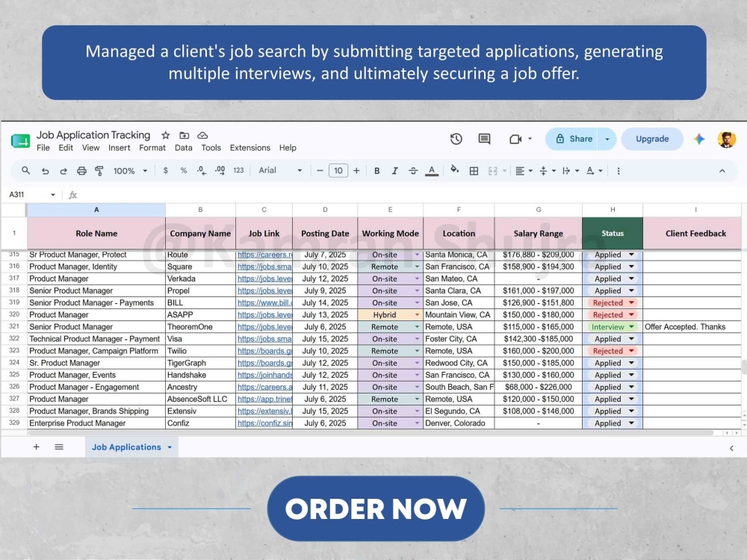The image size is (747, 560).
Task: Open the zoom level dropdown
Action: [x=130, y=170]
